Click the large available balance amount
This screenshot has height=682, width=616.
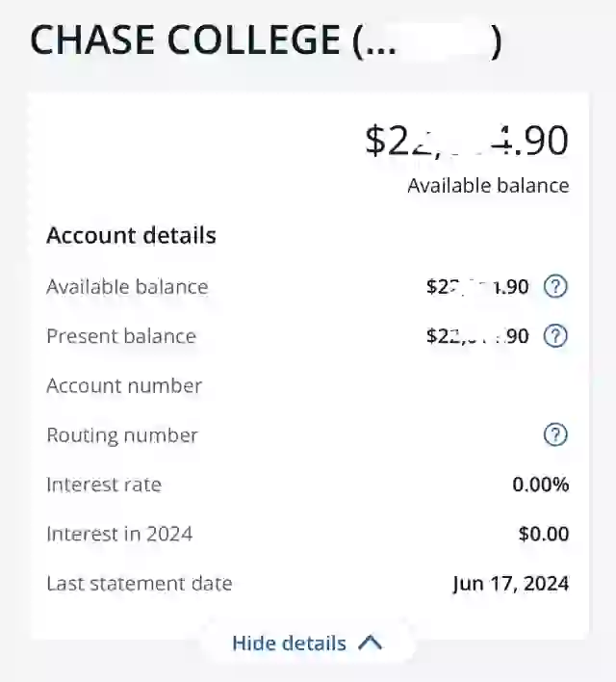467,141
